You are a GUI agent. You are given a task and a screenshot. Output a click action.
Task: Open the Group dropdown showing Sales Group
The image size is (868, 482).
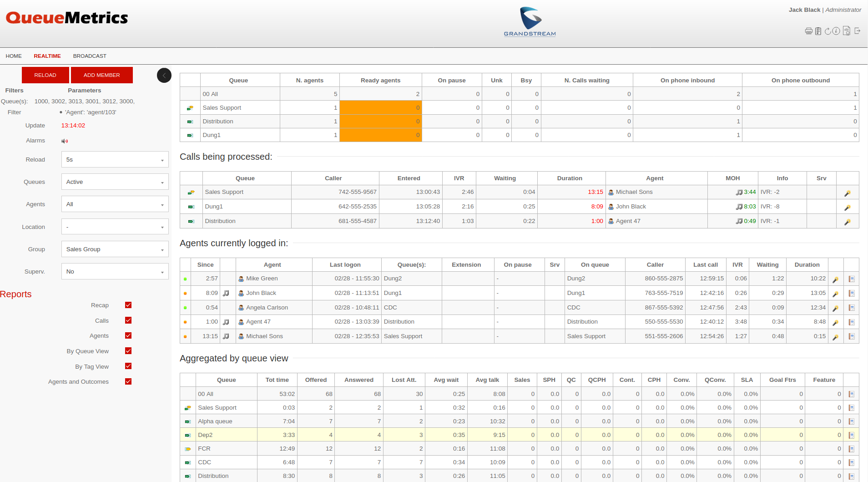pyautogui.click(x=115, y=249)
